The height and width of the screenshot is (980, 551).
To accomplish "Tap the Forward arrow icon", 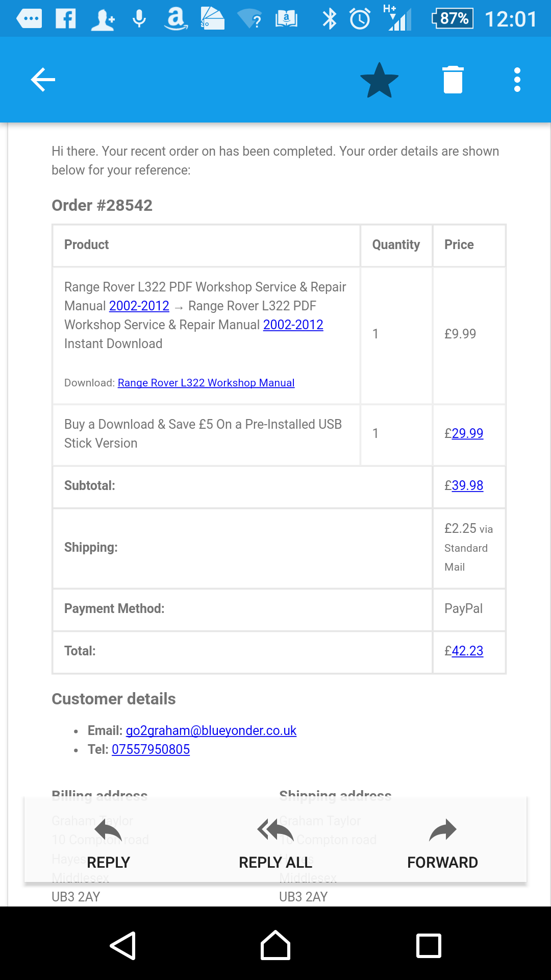I will 442,830.
